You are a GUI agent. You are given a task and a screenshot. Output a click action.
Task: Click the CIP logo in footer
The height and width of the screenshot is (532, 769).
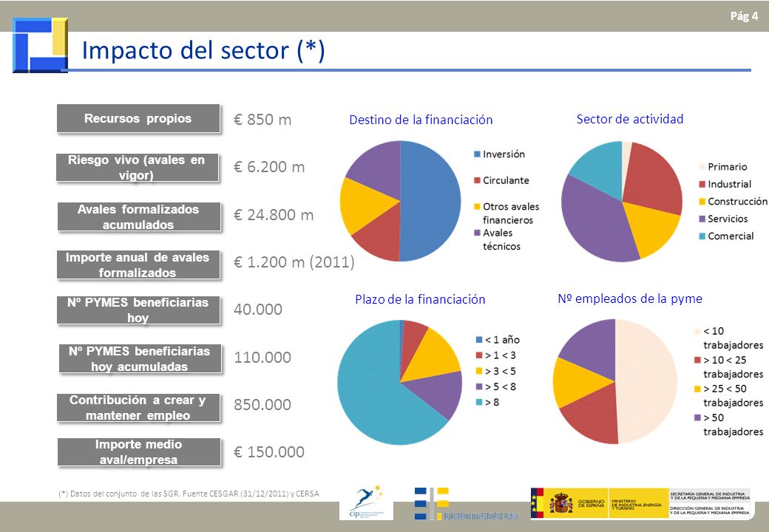click(366, 502)
